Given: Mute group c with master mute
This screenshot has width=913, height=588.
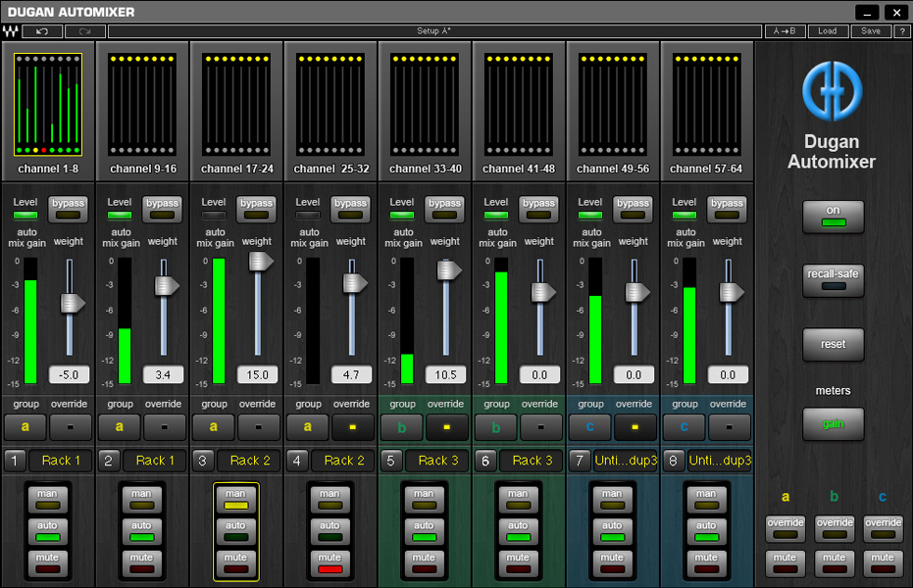Looking at the screenshot, I should click(883, 563).
